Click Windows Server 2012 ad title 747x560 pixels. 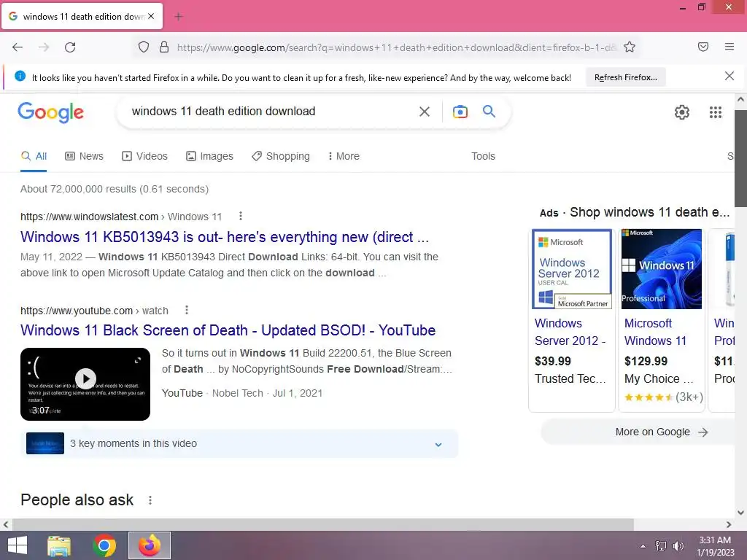click(570, 332)
